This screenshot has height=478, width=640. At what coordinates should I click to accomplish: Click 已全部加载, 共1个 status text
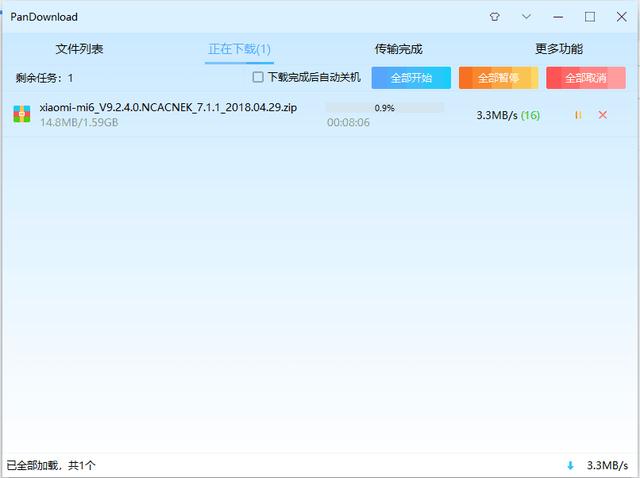point(51,465)
